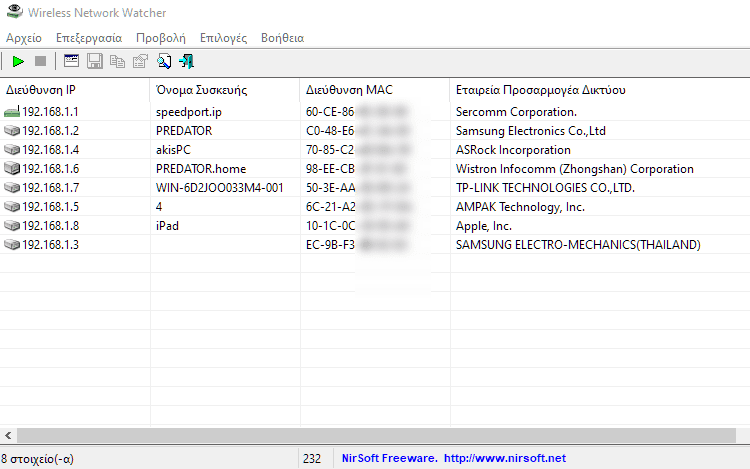Stop scanning with the gray square icon
750x469 pixels.
coord(41,61)
